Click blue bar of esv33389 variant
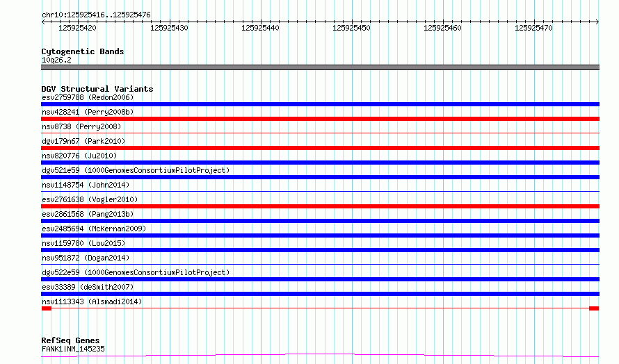Viewport: 619px width, 364px height. (320, 294)
